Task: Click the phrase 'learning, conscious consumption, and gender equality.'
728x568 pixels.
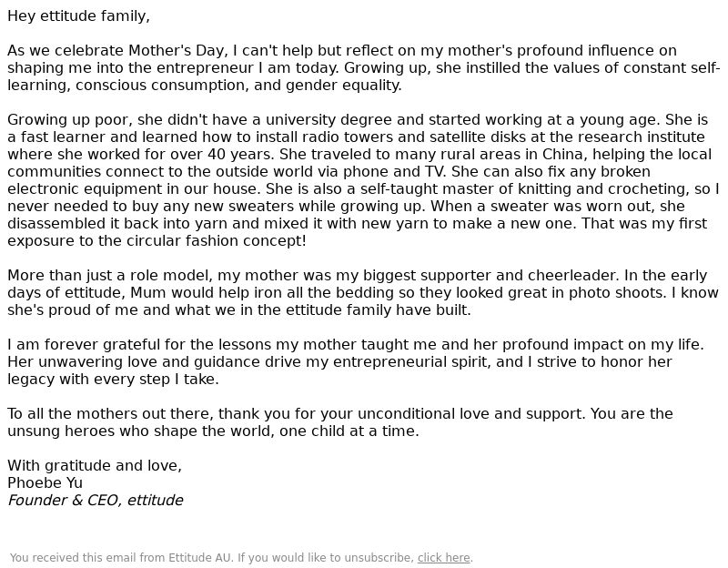Action: click(x=204, y=86)
